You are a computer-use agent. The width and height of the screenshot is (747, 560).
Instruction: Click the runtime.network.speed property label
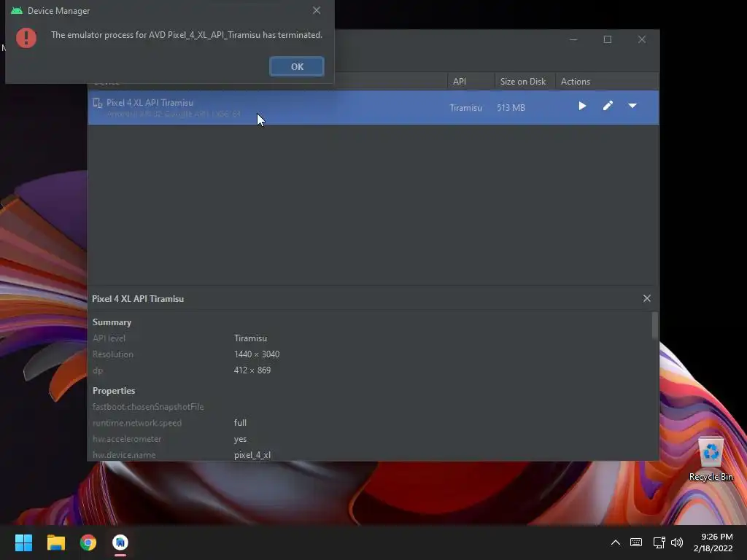click(136, 423)
